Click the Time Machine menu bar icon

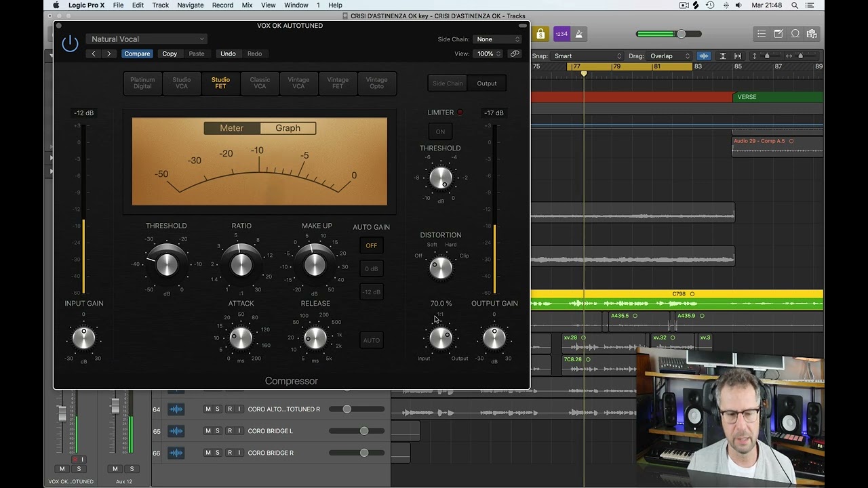point(710,5)
